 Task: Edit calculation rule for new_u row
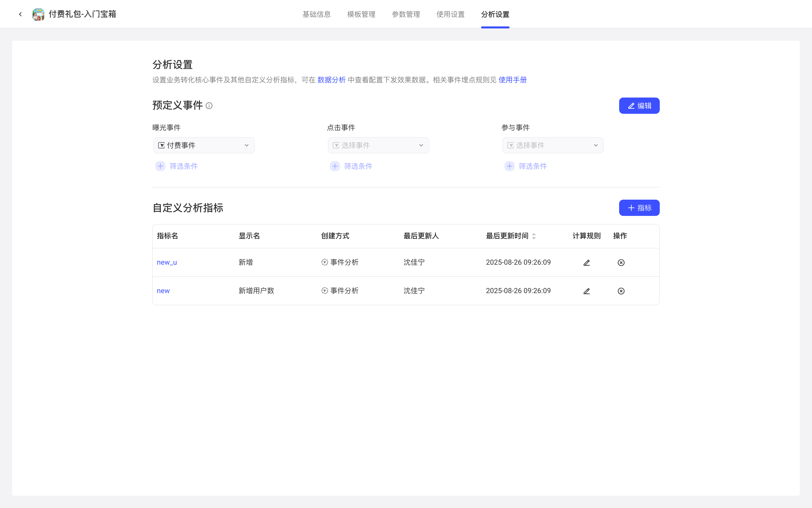pos(586,262)
